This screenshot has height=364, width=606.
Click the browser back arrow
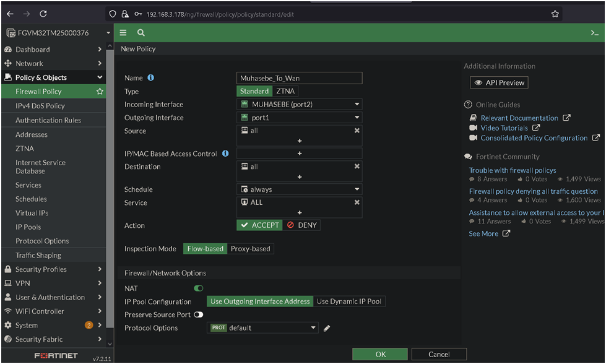pos(10,14)
